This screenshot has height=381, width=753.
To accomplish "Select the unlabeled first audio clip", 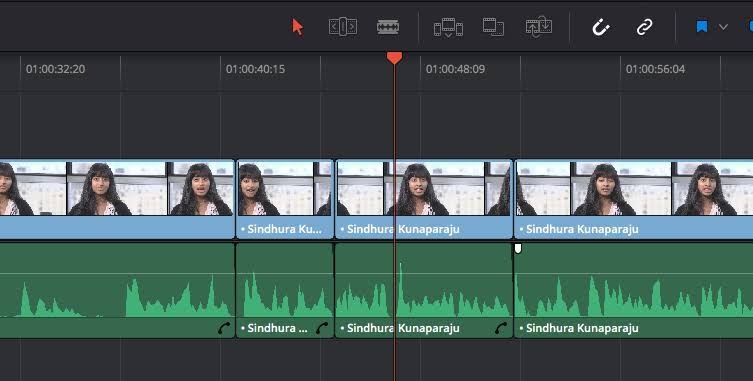I will 117,290.
